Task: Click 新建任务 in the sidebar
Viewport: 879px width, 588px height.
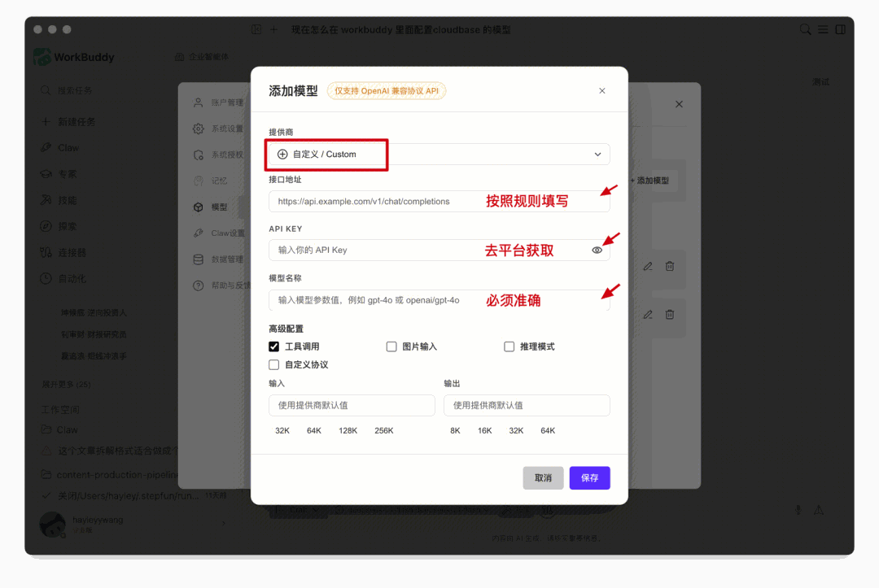Action: pos(68,121)
